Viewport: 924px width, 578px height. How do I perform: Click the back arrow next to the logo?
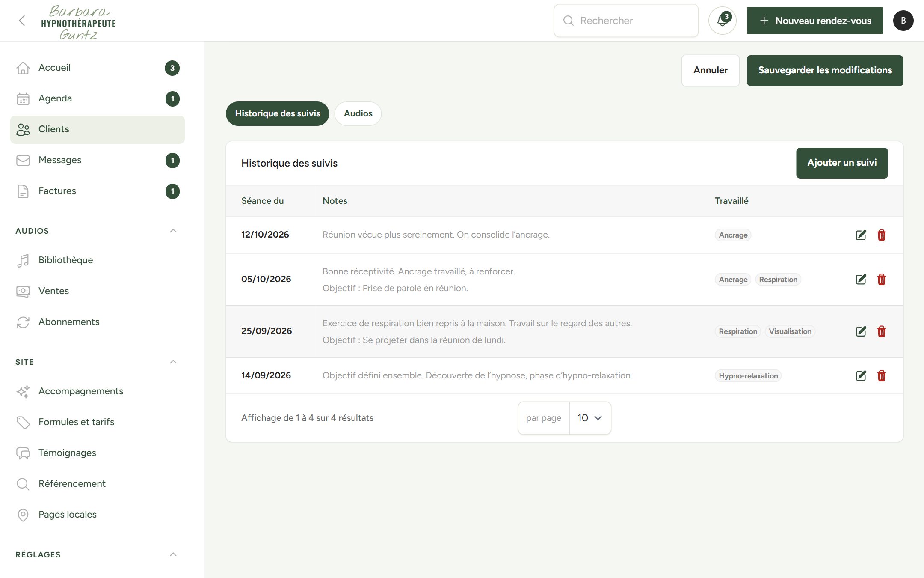(22, 21)
